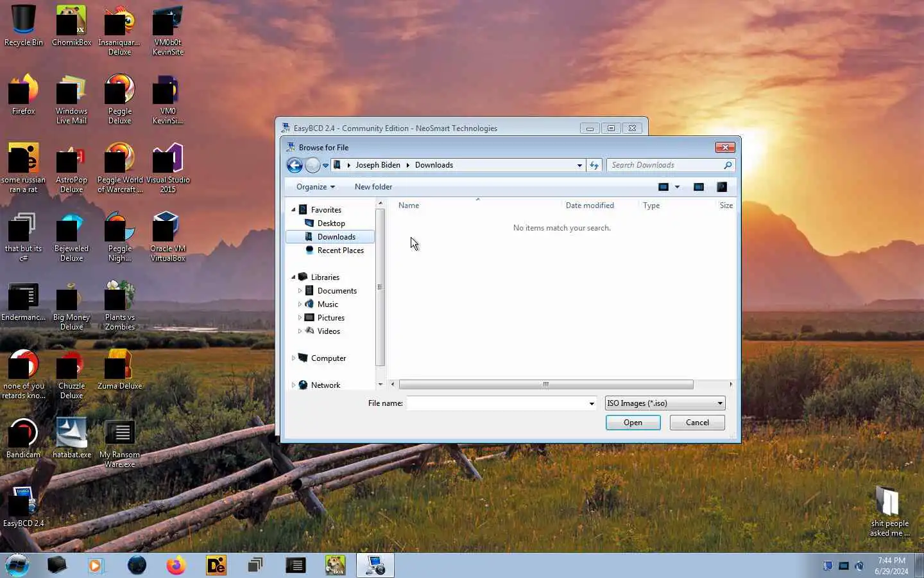Select the Big Money Deluxe desktop icon
The image size is (924, 578).
click(x=71, y=305)
